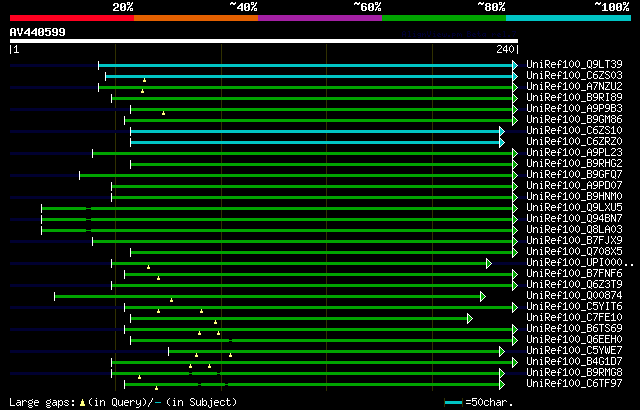Click the 240 query end position label

pyautogui.click(x=505, y=50)
